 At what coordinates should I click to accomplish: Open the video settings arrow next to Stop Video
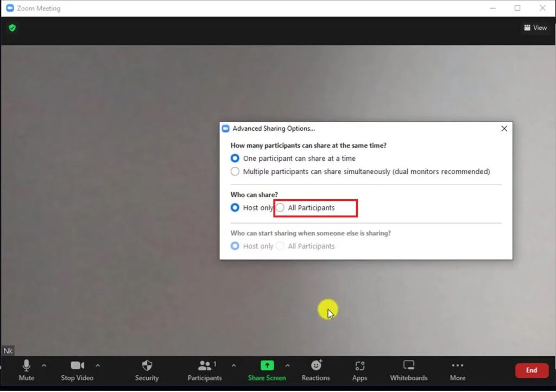pos(98,365)
